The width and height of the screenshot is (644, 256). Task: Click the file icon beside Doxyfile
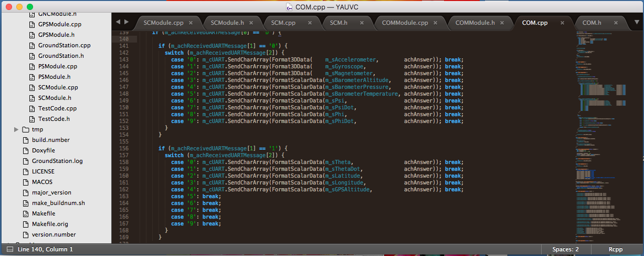coord(26,150)
